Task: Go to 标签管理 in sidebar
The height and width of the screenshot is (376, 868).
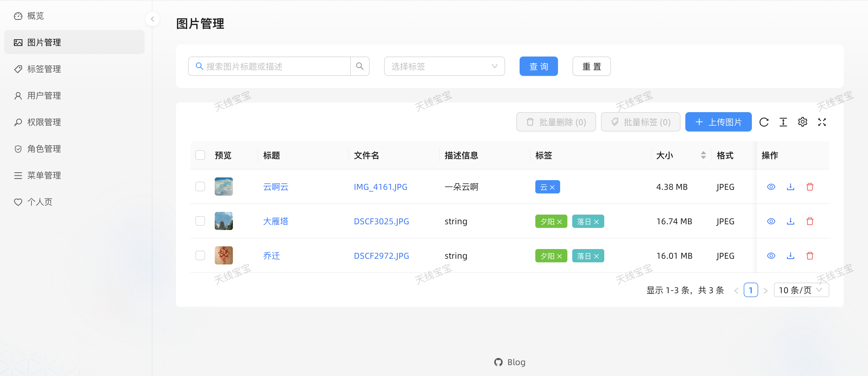Action: pos(44,69)
